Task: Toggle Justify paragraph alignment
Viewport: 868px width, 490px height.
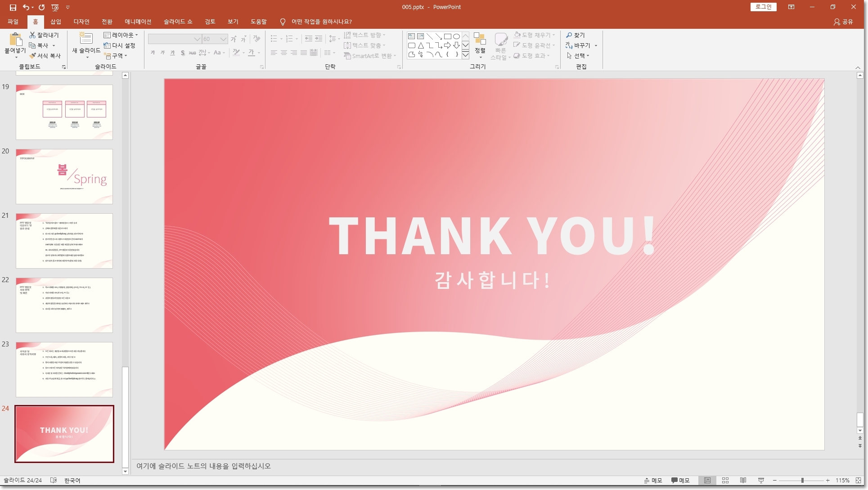Action: 304,53
